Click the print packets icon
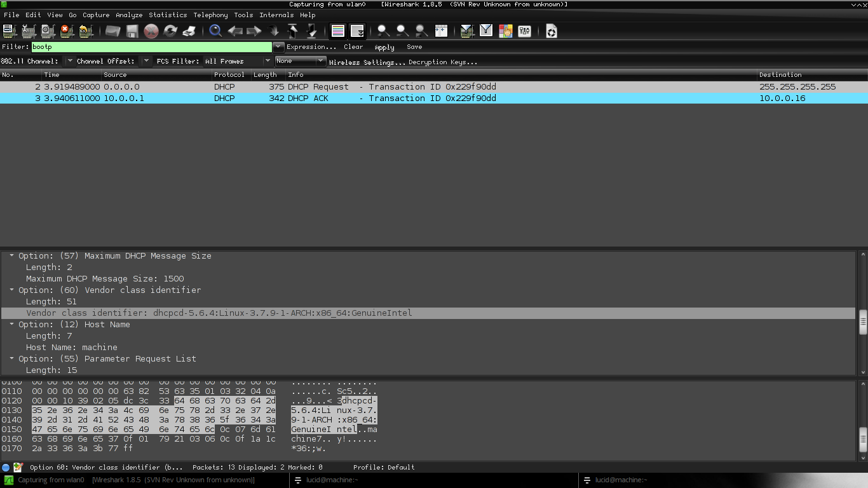This screenshot has height=488, width=868. pos(189,30)
